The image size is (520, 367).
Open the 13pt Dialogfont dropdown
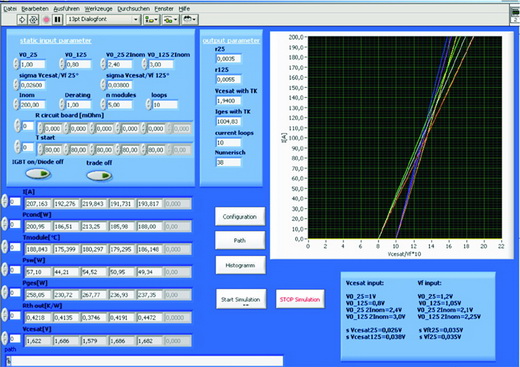click(x=103, y=19)
